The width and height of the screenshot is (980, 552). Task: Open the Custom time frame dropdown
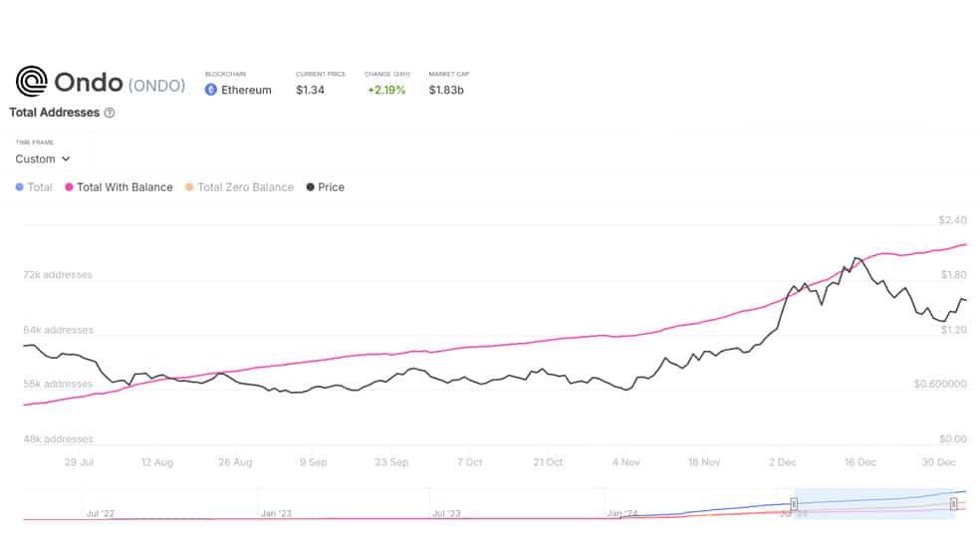tap(43, 158)
